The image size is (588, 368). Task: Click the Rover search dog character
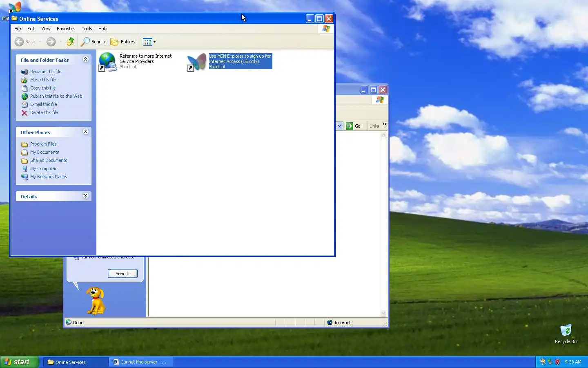(x=96, y=301)
